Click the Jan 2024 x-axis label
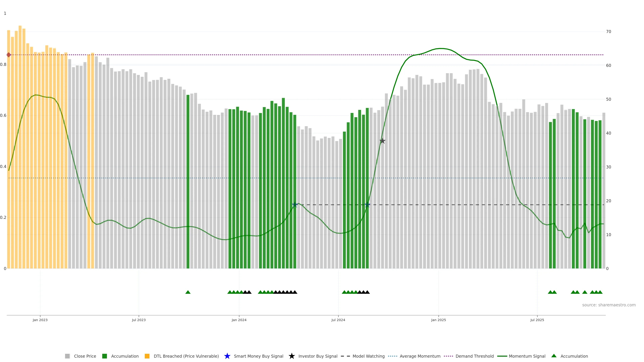644x362 pixels. pyautogui.click(x=239, y=320)
